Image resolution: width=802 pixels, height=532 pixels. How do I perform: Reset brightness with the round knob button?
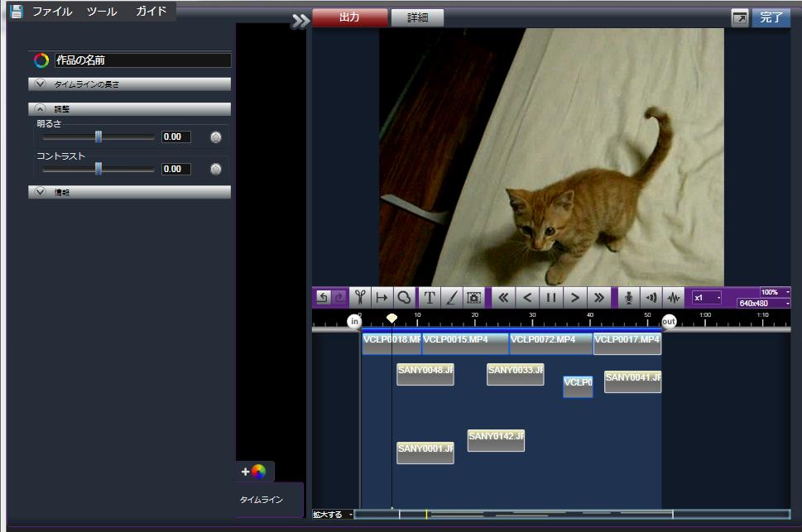[x=216, y=137]
